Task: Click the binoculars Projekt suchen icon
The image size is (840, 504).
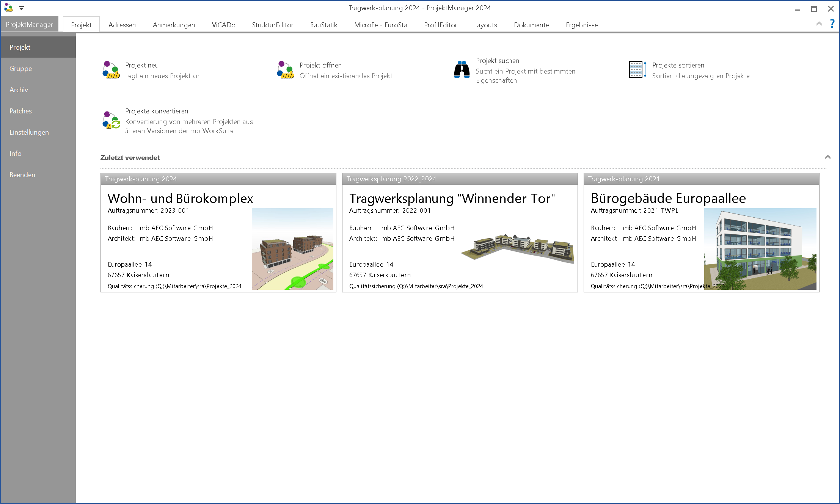Action: coord(462,70)
